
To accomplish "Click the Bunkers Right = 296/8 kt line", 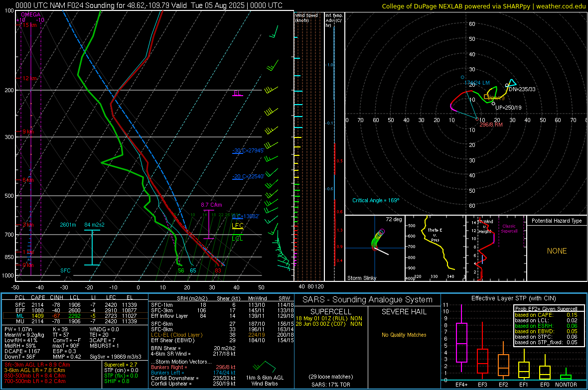I will (x=193, y=367).
